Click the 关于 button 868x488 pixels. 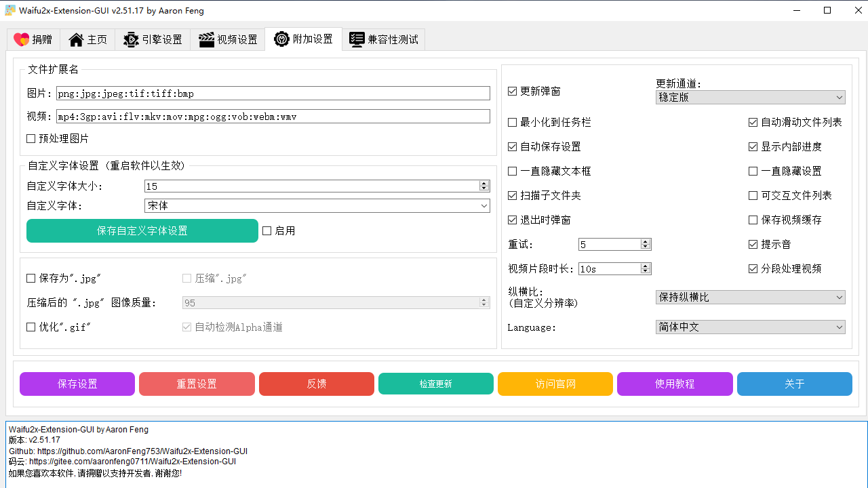[x=794, y=384]
